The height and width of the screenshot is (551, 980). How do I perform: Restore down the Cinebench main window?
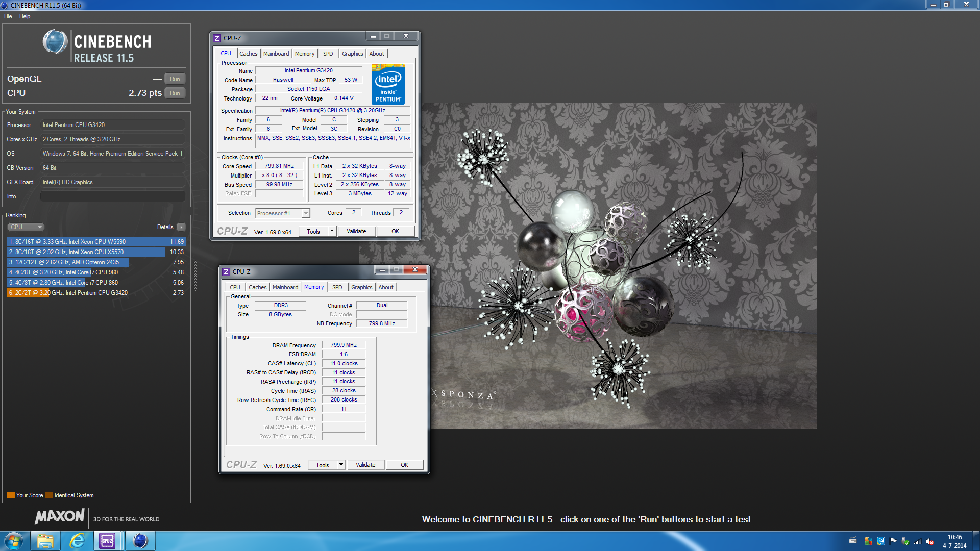(x=947, y=5)
